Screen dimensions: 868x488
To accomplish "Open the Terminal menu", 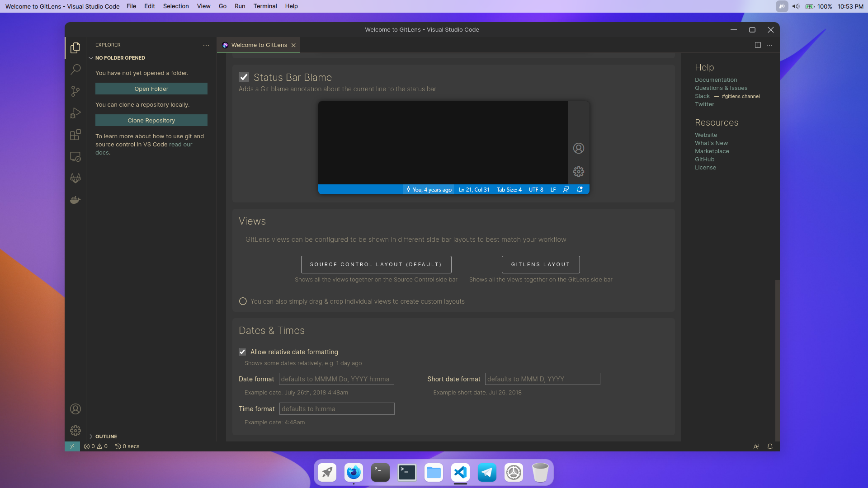I will [x=265, y=6].
